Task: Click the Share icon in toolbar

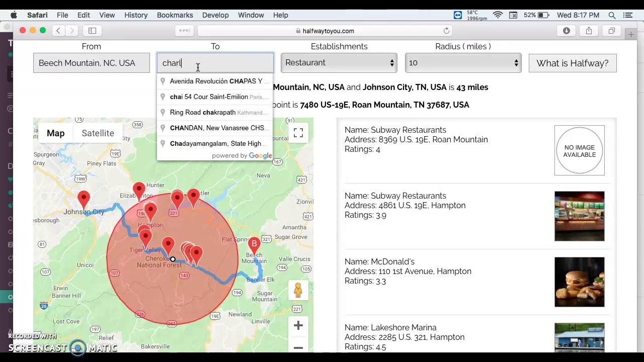Action: click(x=589, y=31)
